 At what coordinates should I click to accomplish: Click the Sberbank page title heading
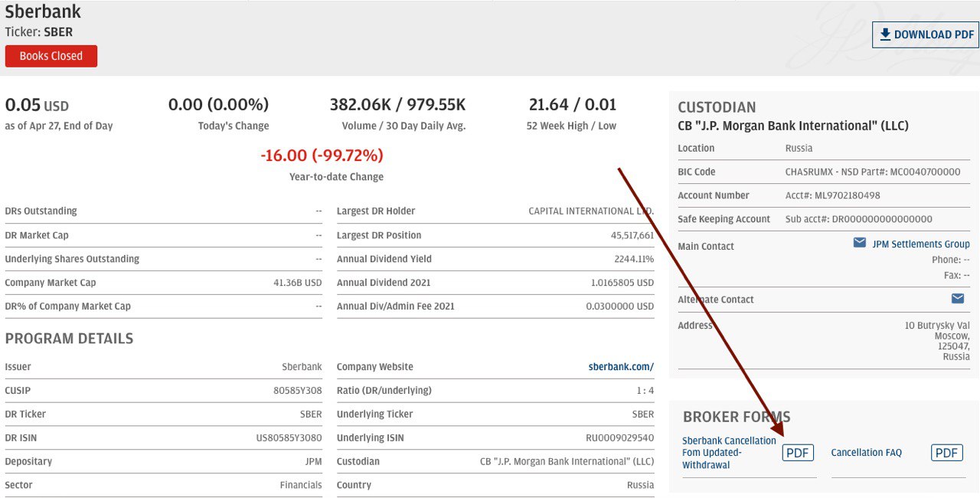coord(43,12)
